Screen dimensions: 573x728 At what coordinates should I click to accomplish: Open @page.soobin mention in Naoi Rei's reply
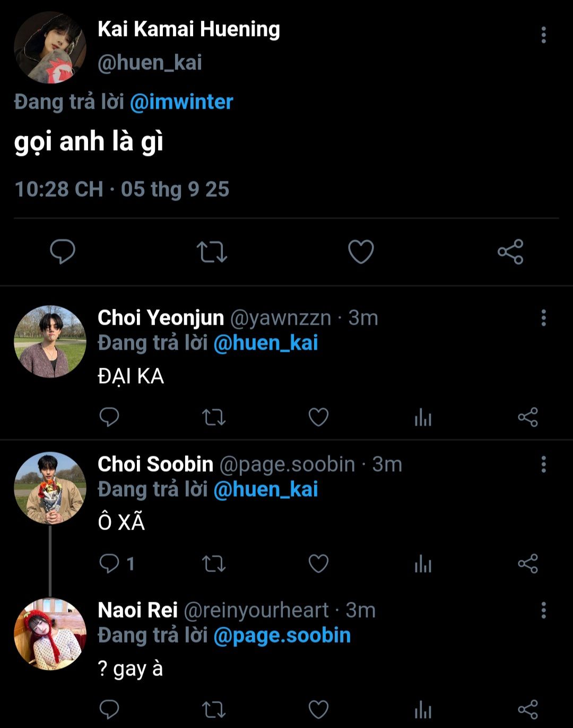pos(282,636)
